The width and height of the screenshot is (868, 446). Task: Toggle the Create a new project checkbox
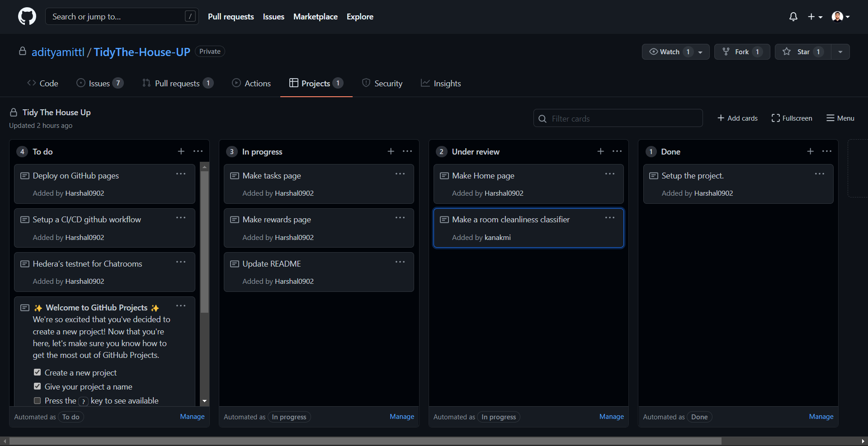coord(37,372)
